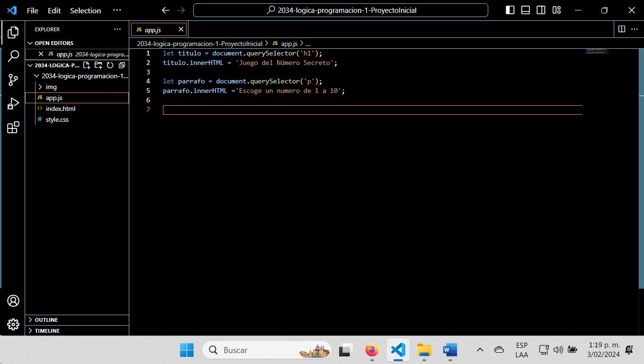This screenshot has width=644, height=364.
Task: Toggle the bottom panel
Action: tap(526, 10)
